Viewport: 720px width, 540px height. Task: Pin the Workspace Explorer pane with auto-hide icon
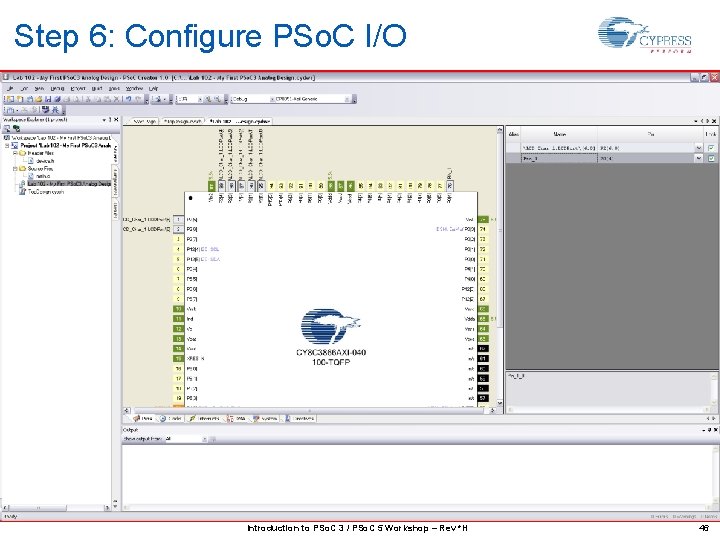tap(110, 119)
